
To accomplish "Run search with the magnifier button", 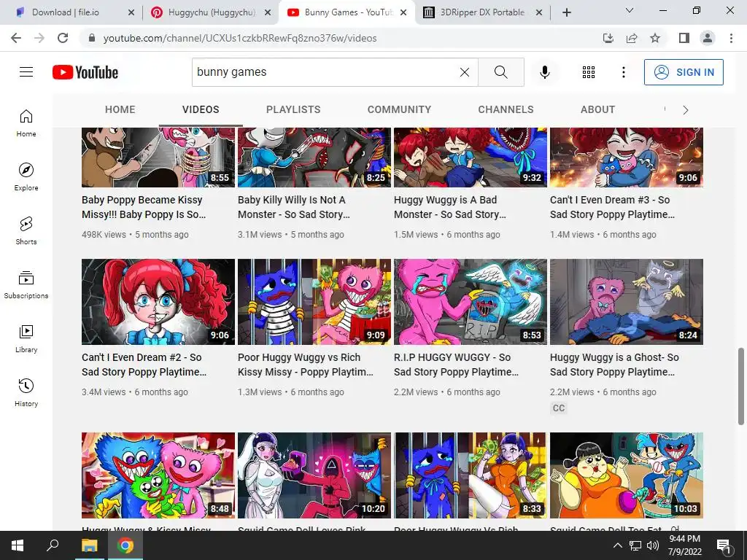I will click(x=500, y=72).
